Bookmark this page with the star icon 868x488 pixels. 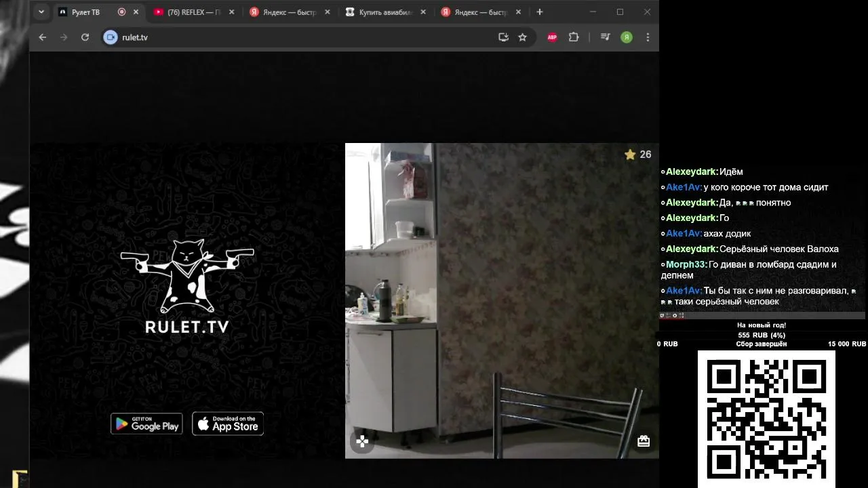pyautogui.click(x=522, y=37)
